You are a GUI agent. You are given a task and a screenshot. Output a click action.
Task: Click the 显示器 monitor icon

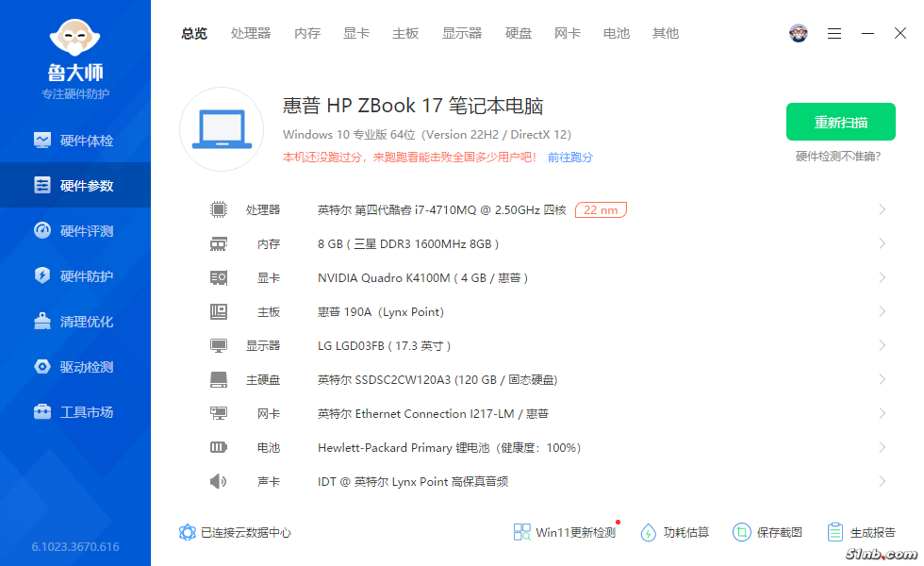pos(219,345)
